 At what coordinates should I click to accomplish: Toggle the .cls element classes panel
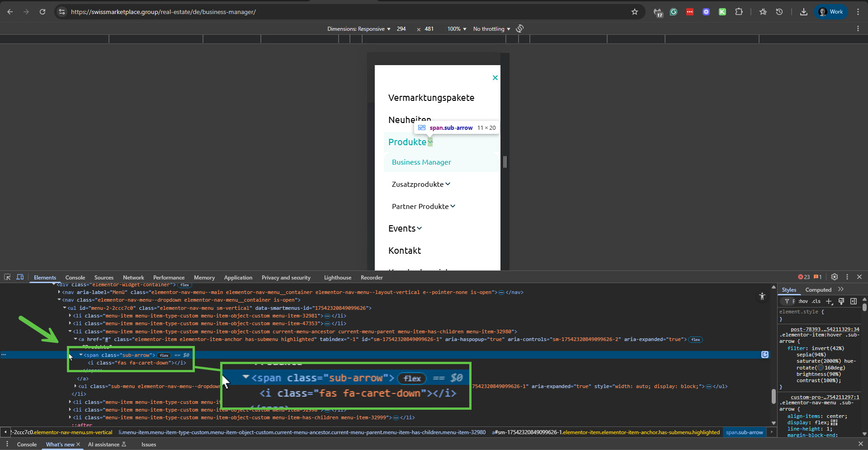[x=816, y=301]
